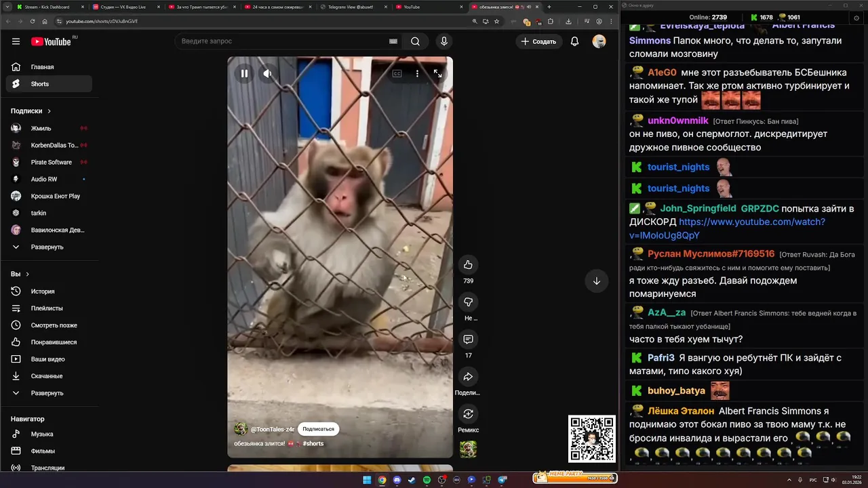The width and height of the screenshot is (868, 488).
Task: Open Фильмы in Навигатор
Action: pyautogui.click(x=49, y=451)
